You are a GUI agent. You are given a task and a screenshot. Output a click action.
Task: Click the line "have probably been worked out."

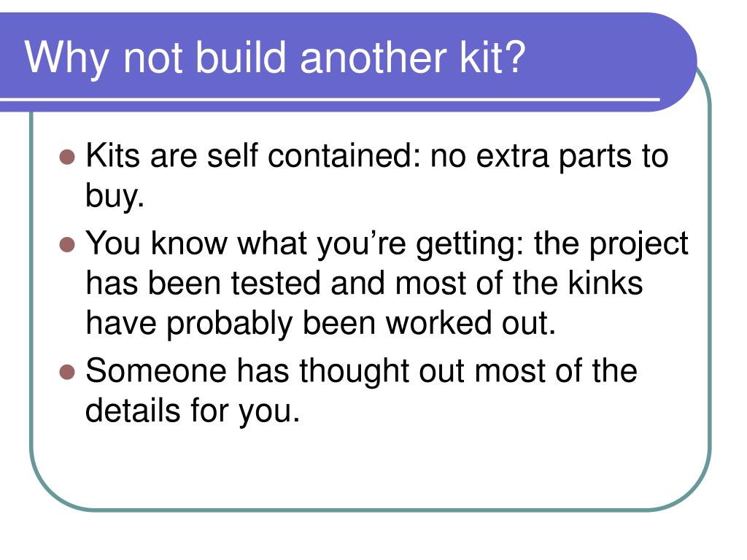[x=321, y=324]
